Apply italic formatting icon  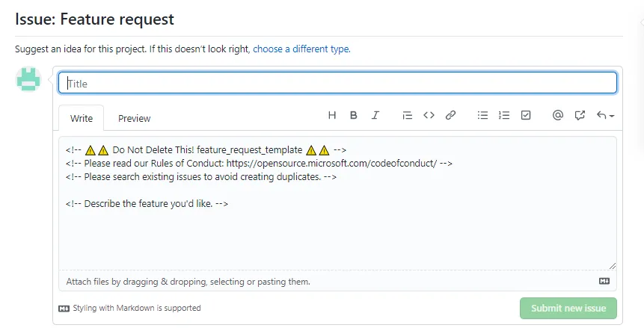pos(375,116)
